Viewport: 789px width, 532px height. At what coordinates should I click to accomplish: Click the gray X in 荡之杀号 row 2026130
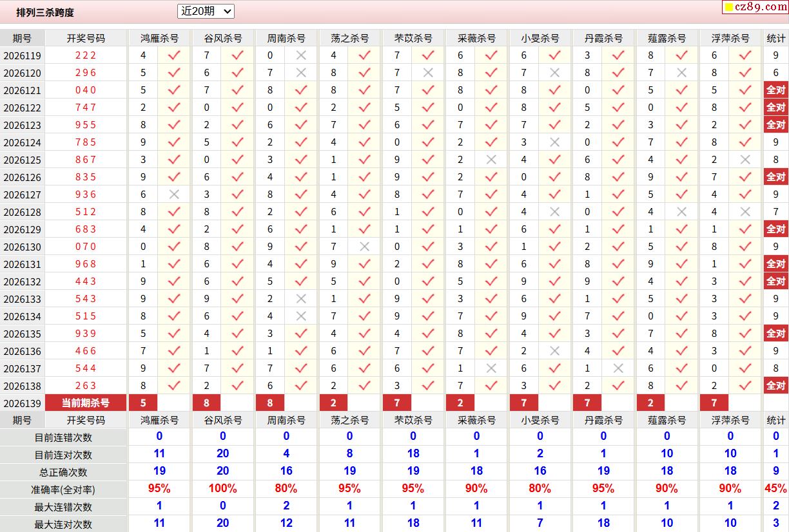[364, 247]
